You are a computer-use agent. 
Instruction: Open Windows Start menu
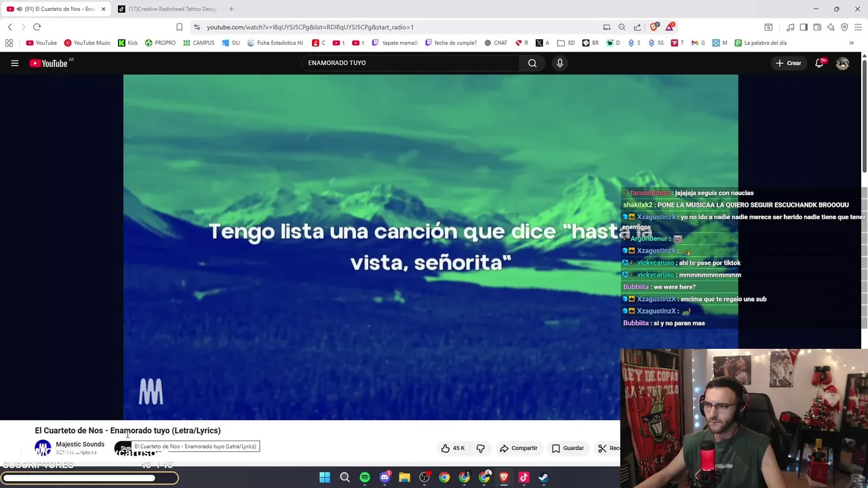pos(325,477)
